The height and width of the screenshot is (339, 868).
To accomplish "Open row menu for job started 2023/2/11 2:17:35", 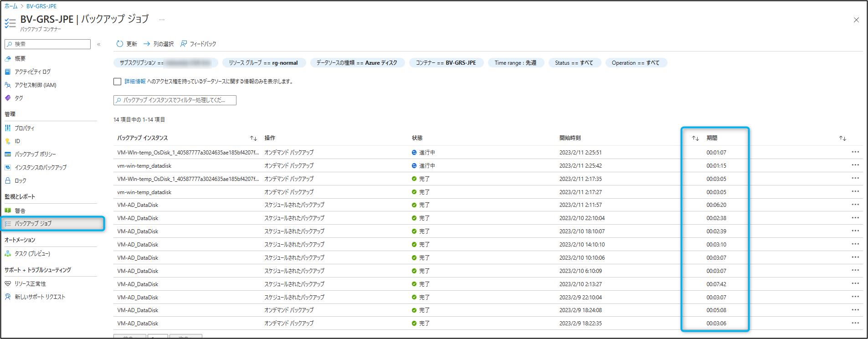I will pos(855,179).
